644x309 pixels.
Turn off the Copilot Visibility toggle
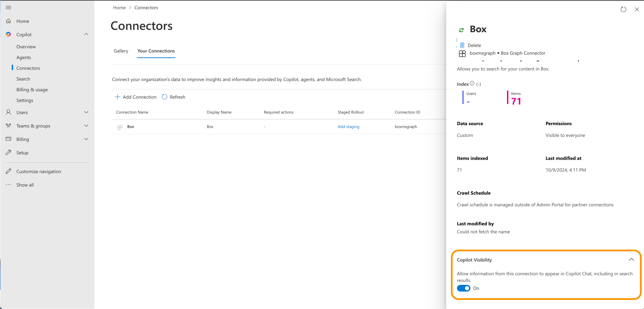pos(463,288)
